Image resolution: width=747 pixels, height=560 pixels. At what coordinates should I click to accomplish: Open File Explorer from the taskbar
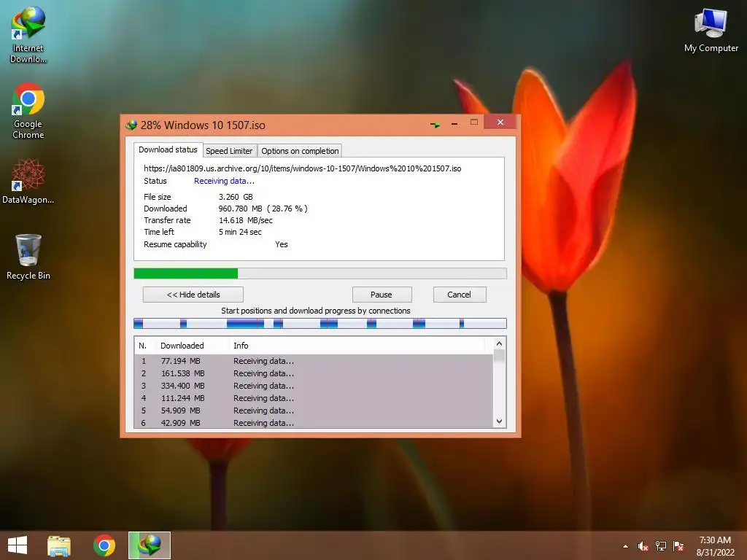(x=59, y=545)
